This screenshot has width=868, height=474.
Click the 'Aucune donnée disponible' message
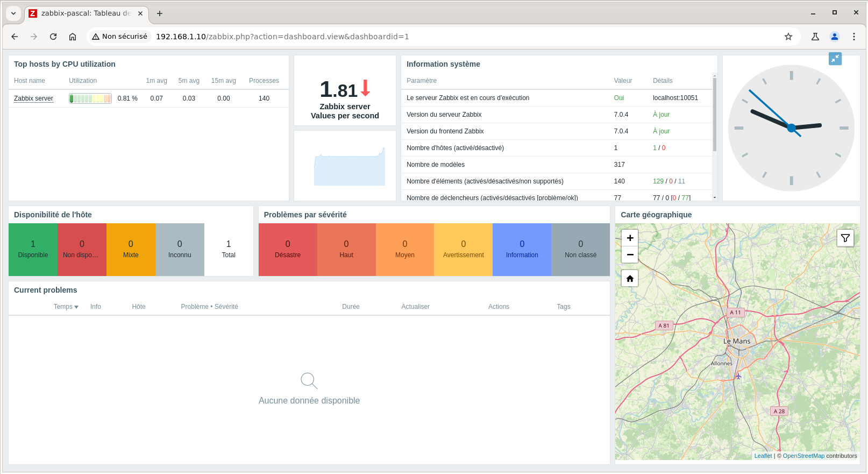(x=309, y=400)
